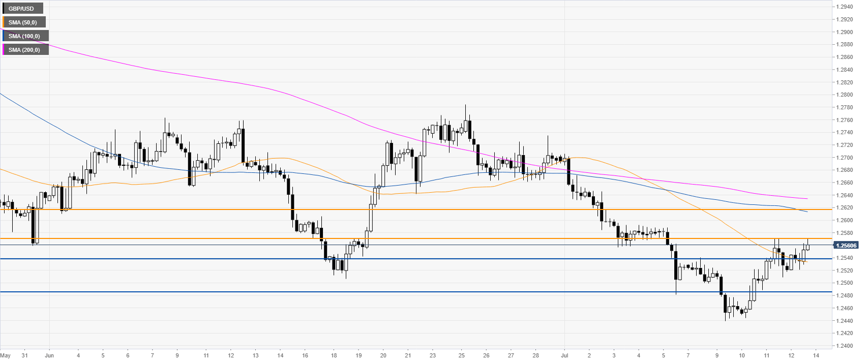Click the current price tag 1.25606
Screen dimensions: 868x362
(x=846, y=246)
